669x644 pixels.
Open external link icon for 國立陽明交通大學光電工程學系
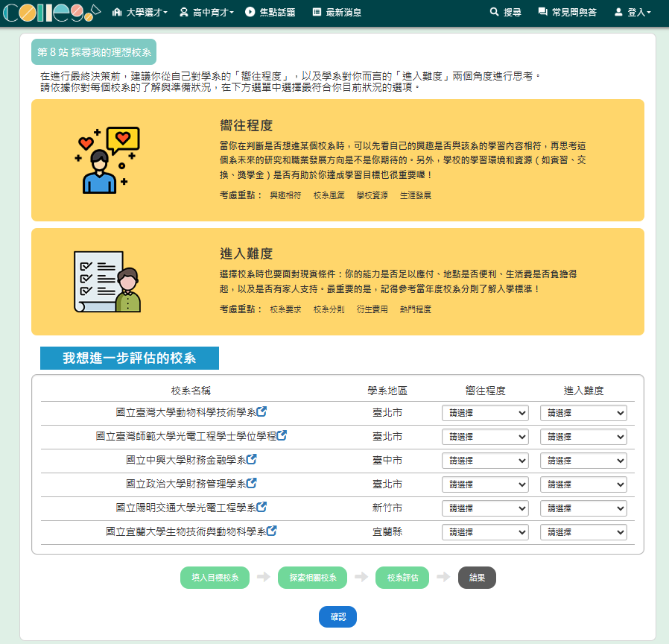click(x=261, y=507)
